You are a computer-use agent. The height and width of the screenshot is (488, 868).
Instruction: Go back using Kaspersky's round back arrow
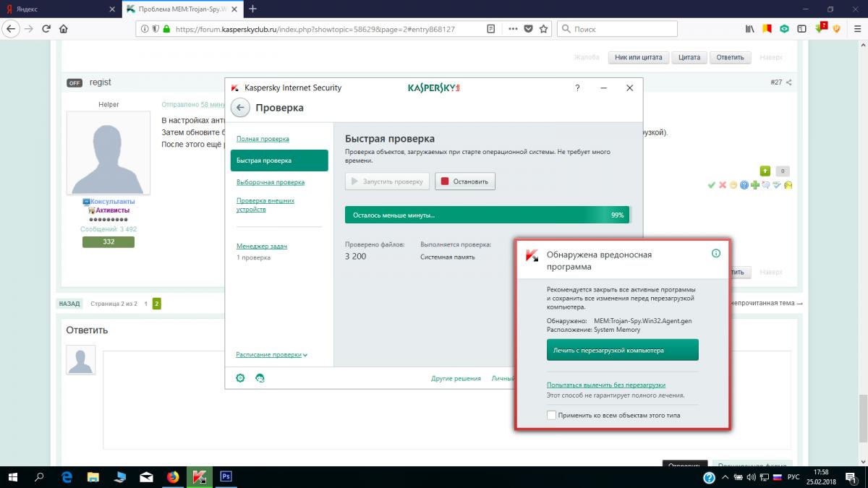pyautogui.click(x=240, y=108)
